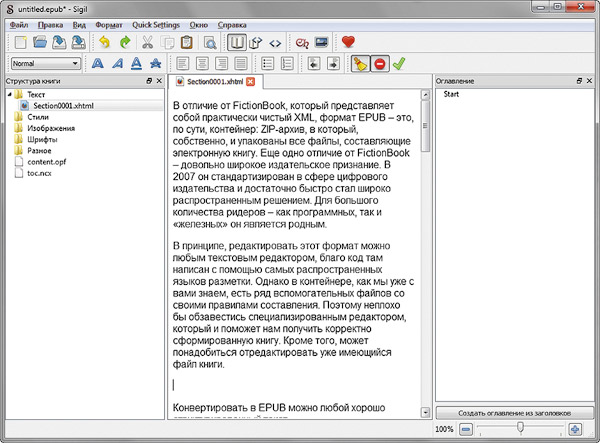600x443 pixels.
Task: Validate the EPUB with green checkmark
Action: click(399, 64)
